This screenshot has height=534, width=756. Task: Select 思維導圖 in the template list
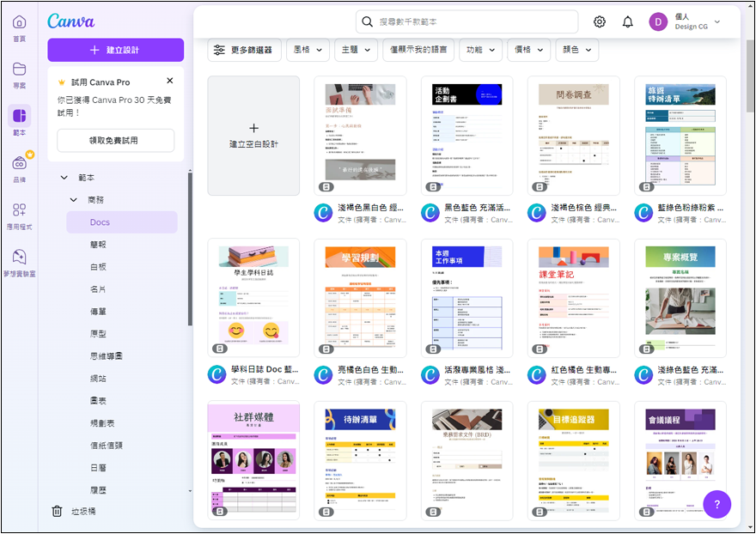[x=107, y=355]
